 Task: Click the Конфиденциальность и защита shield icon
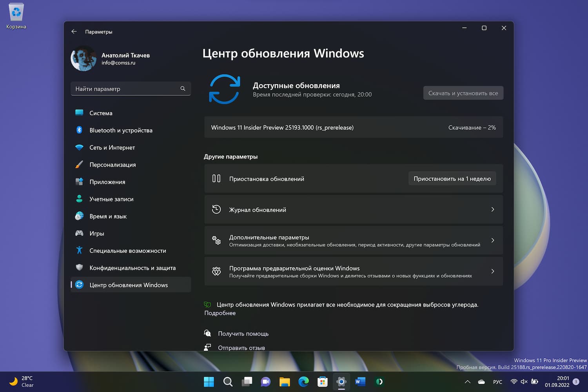(79, 268)
